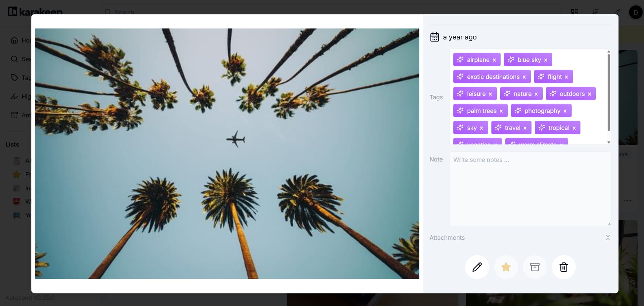Remove the leisure tag
The width and height of the screenshot is (644, 306).
coord(490,94)
